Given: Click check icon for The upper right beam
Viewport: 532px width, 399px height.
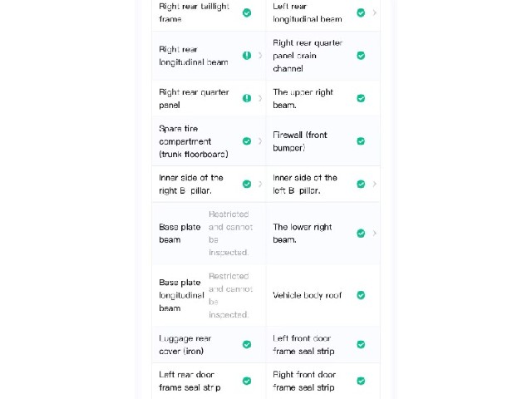Looking at the screenshot, I should click(x=361, y=98).
